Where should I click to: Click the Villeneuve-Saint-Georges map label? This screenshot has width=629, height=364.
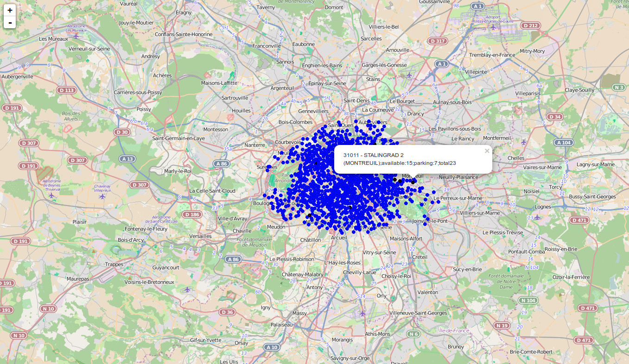418,313
